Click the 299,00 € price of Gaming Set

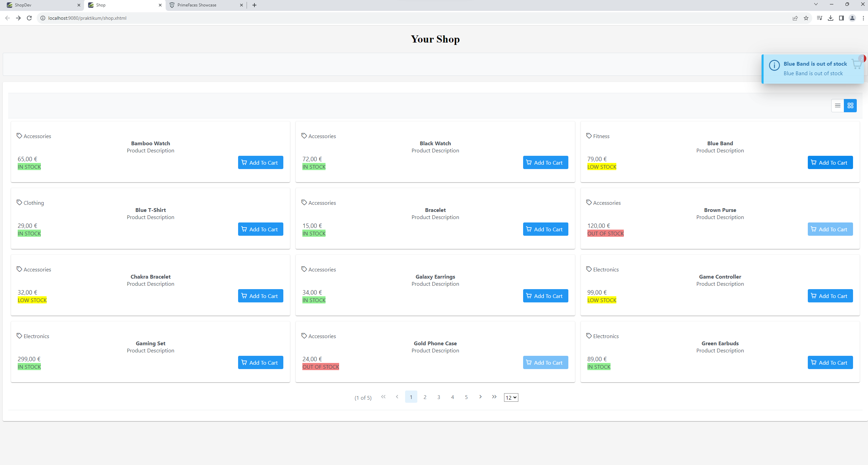click(29, 359)
